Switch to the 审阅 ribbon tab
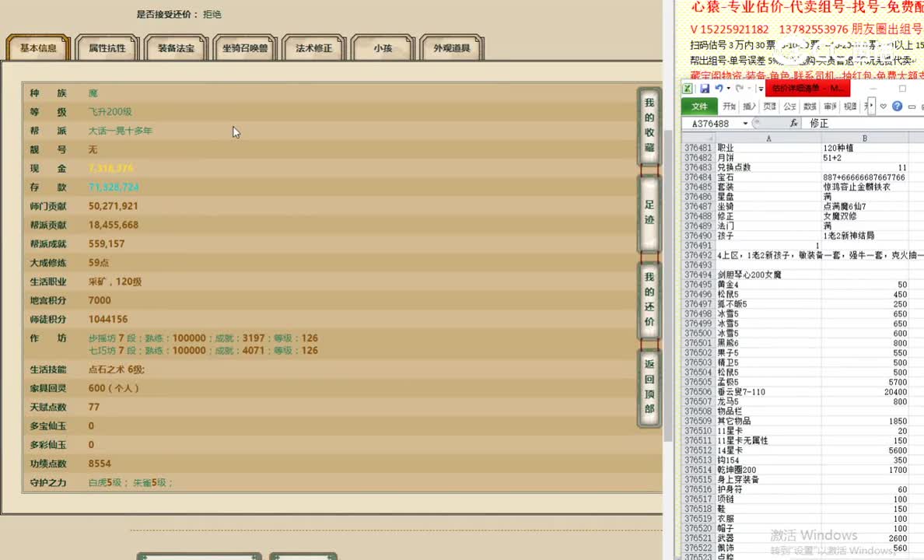 [x=830, y=107]
